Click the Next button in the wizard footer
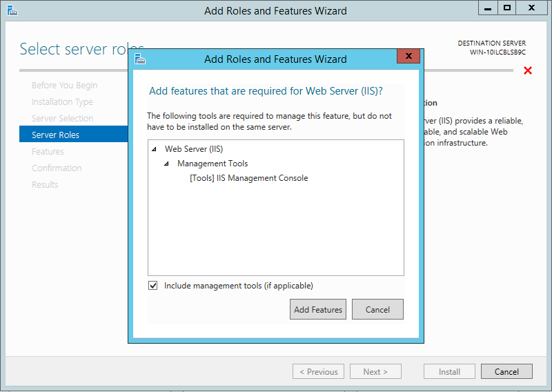Viewport: 552px width, 392px height. (x=375, y=371)
